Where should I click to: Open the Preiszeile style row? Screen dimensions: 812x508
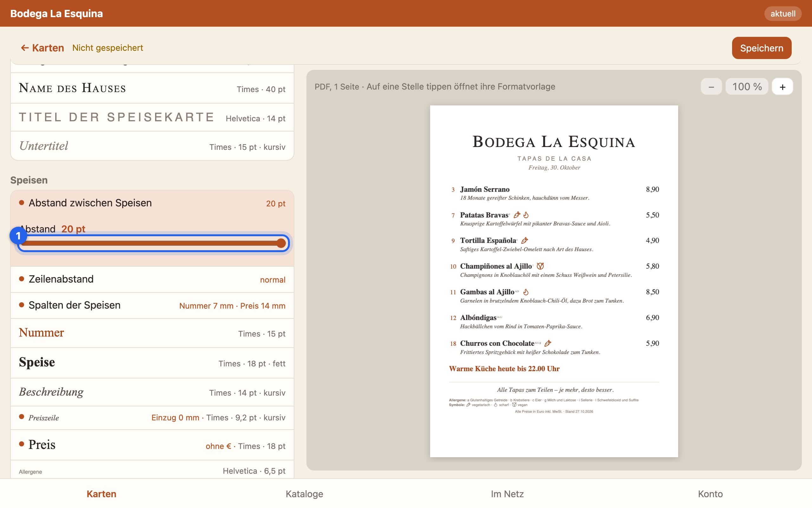[152, 418]
